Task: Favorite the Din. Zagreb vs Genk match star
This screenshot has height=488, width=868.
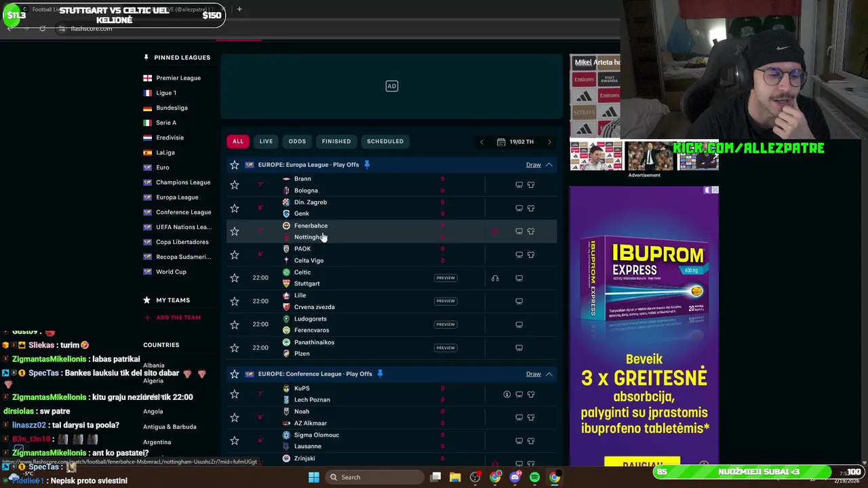Action: coord(234,208)
